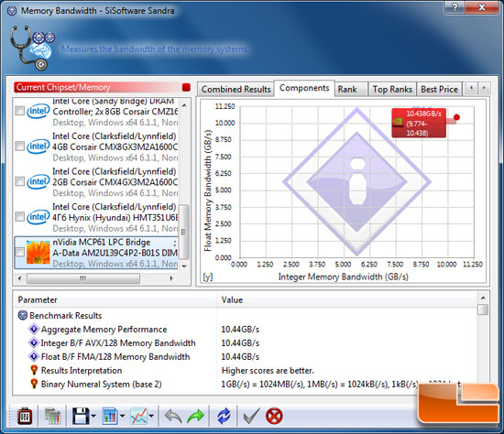Screen dimensions: 504x434
Task: Click the line graph icon
Action: [x=139, y=416]
